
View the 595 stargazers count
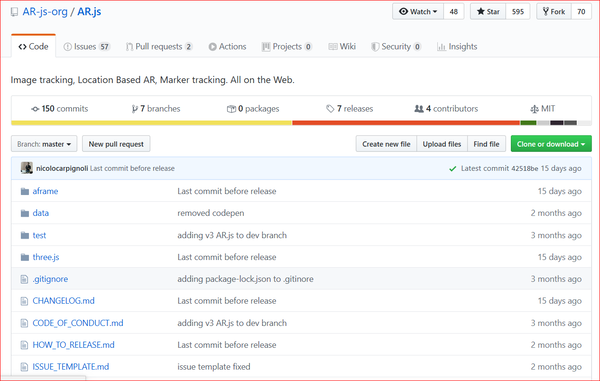click(x=518, y=11)
